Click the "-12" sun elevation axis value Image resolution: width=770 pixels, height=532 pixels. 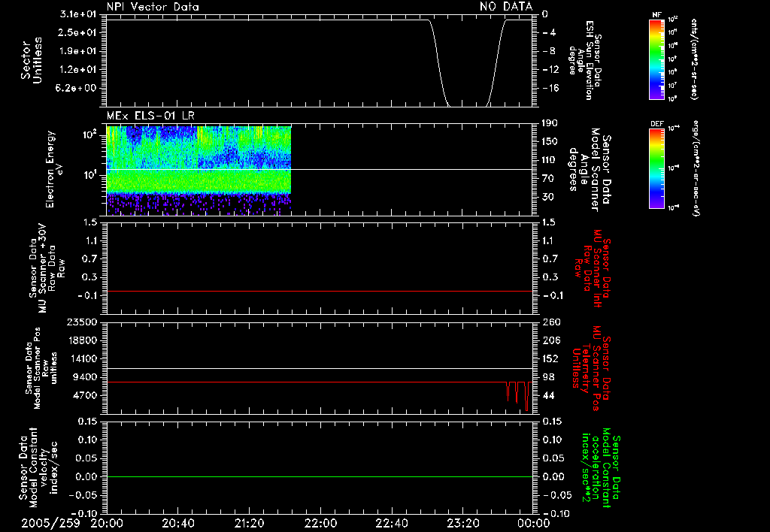coord(551,70)
